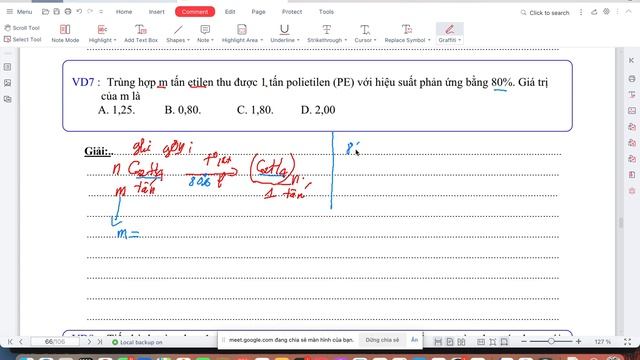Collapse the ribbon with the up chevron
This screenshot has width=640, height=360.
629,12
